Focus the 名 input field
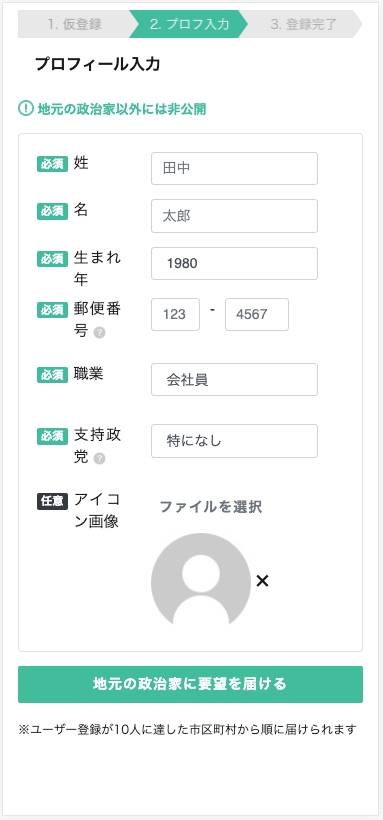383x820 pixels. [x=234, y=216]
